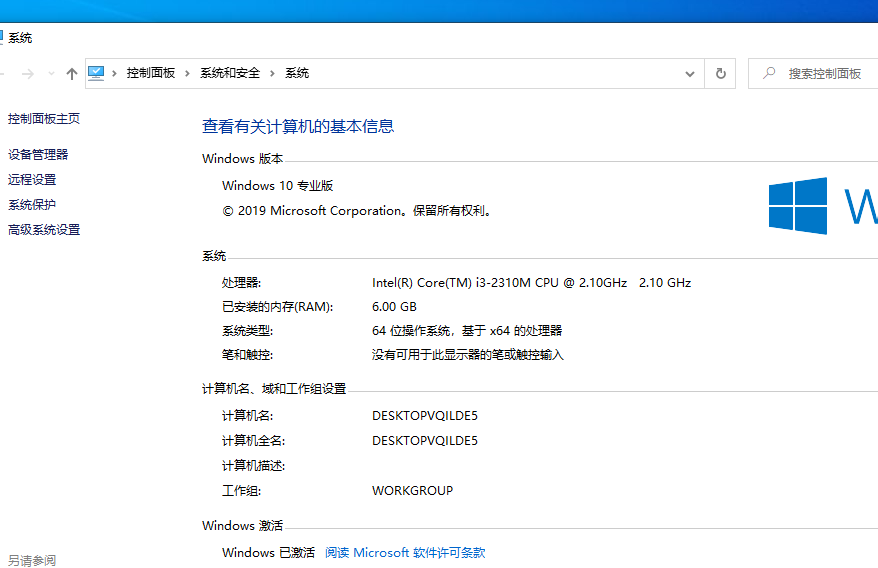Click the search magnifier icon
The height and width of the screenshot is (568, 878).
coord(769,73)
